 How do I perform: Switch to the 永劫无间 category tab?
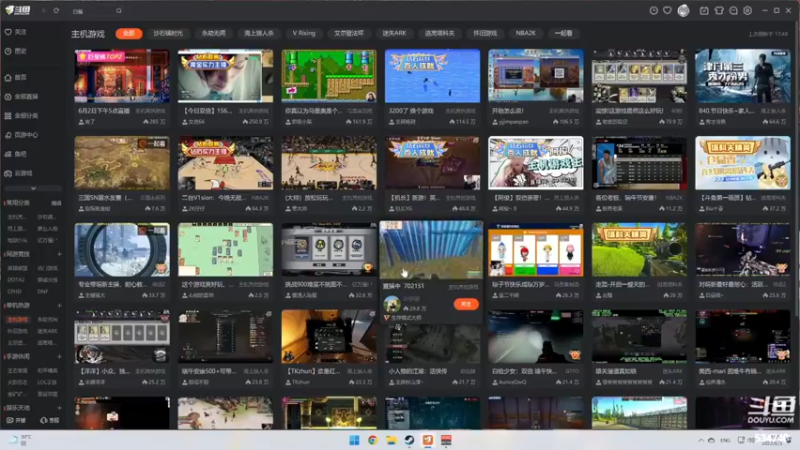click(213, 33)
